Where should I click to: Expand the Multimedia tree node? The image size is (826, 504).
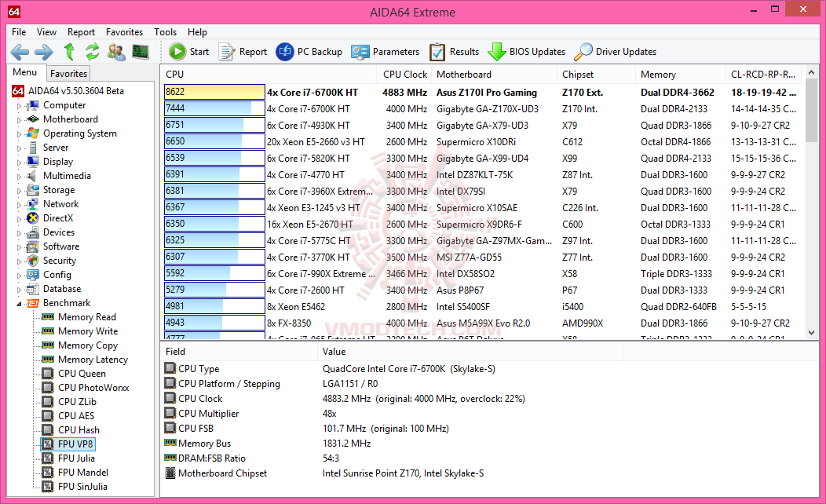coord(19,177)
